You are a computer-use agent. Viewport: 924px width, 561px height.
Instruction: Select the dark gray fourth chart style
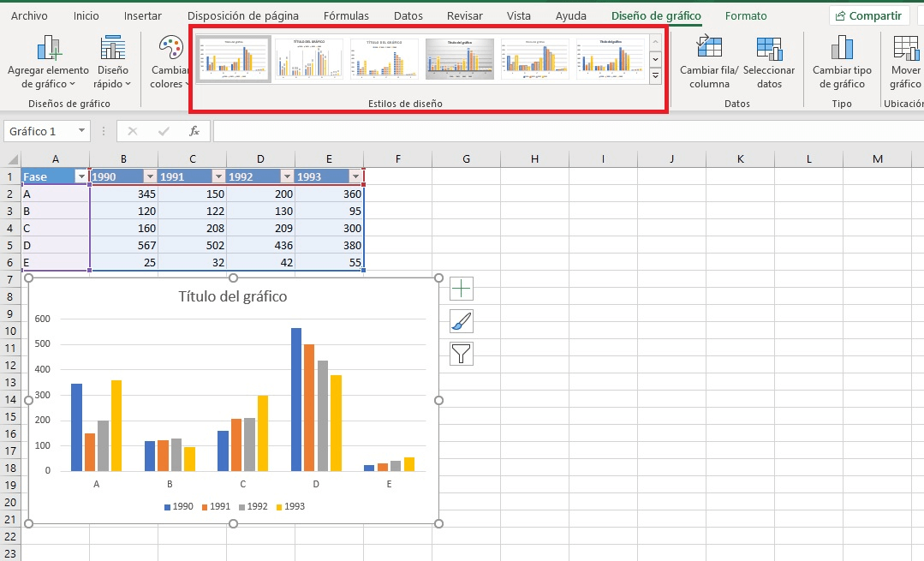pyautogui.click(x=460, y=59)
